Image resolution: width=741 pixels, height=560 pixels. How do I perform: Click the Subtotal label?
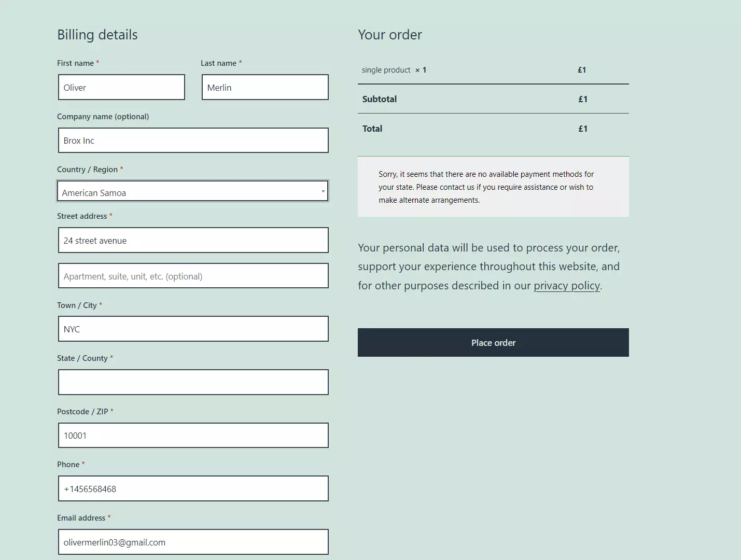[380, 99]
